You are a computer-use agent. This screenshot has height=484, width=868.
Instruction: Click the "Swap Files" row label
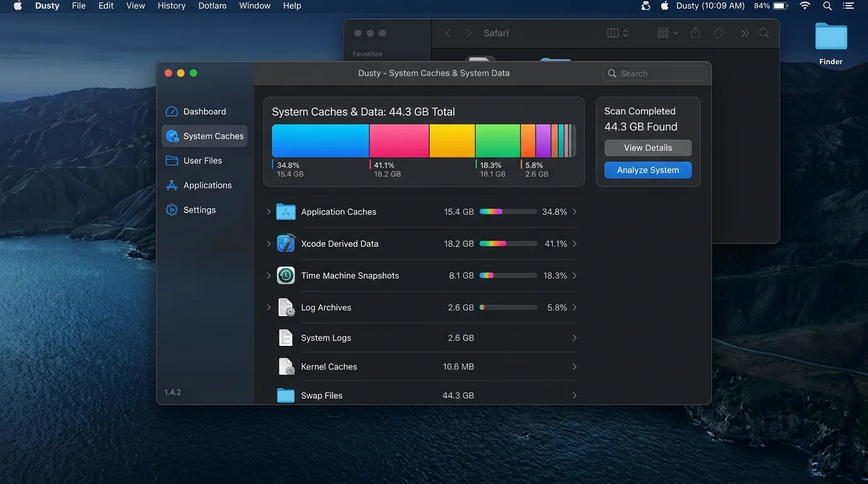click(322, 396)
